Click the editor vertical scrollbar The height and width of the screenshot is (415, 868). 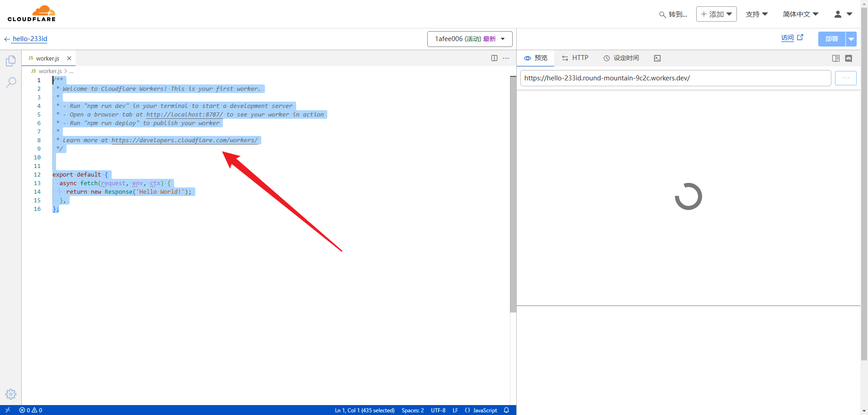pyautogui.click(x=513, y=194)
